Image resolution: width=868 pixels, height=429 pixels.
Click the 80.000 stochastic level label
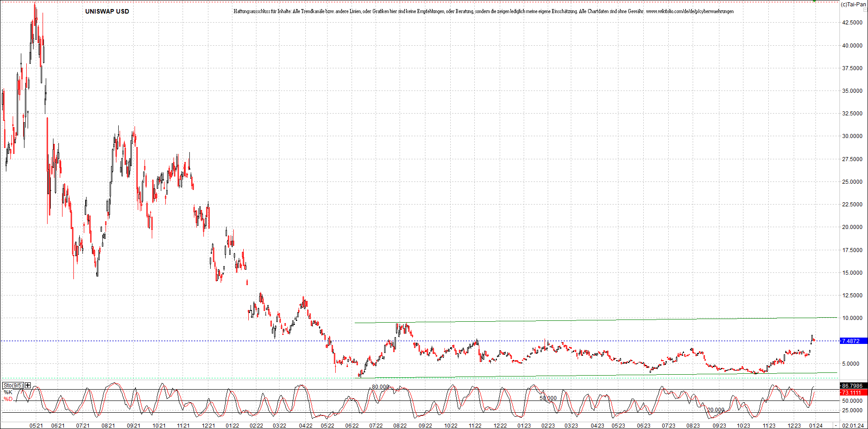point(381,387)
